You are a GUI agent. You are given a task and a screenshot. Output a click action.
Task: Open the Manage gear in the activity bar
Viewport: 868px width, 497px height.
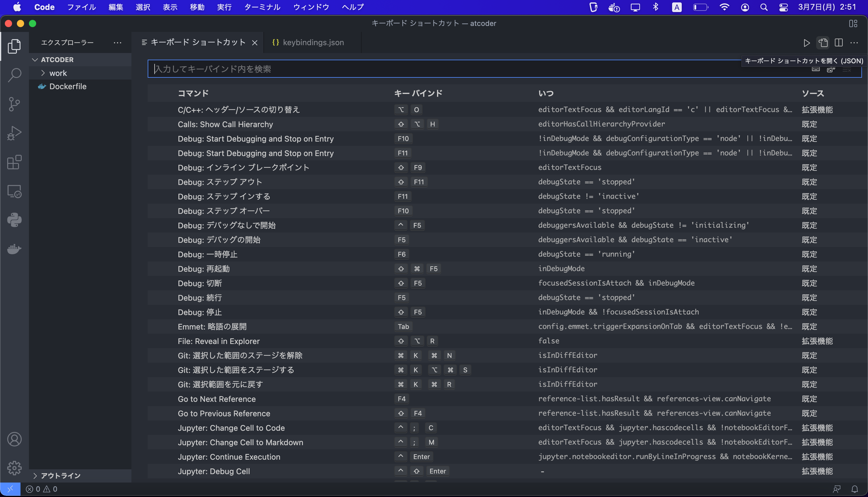click(14, 468)
